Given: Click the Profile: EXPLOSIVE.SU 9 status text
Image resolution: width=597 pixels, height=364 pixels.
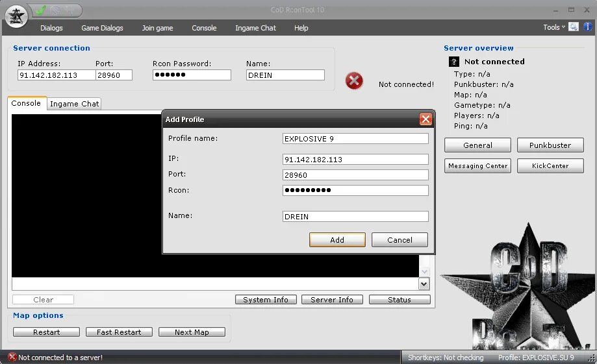Looking at the screenshot, I should 536,357.
